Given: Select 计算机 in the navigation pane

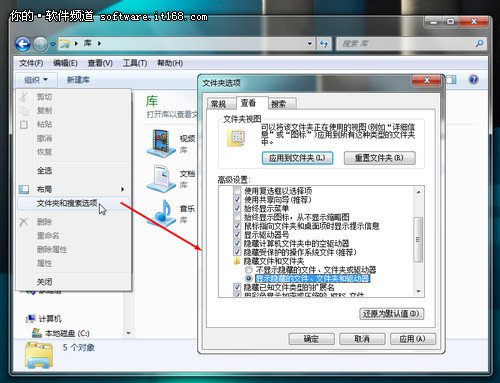Looking at the screenshot, I should pyautogui.click(x=44, y=319).
